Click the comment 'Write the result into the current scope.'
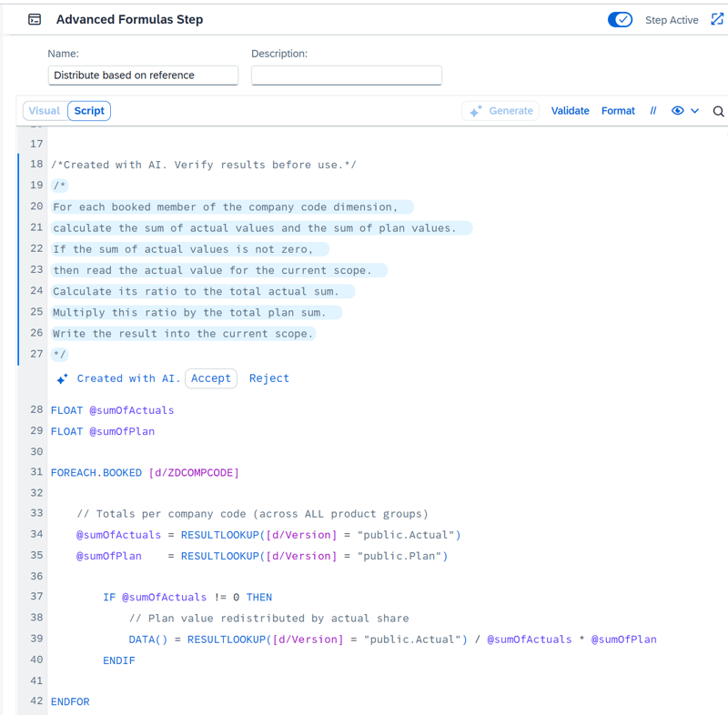This screenshot has width=728, height=715. point(183,334)
